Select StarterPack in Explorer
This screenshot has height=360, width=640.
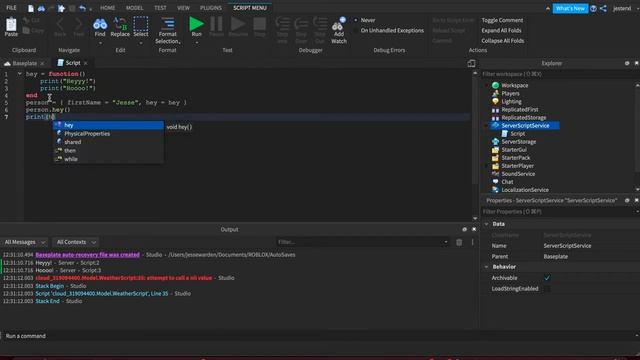[516, 158]
